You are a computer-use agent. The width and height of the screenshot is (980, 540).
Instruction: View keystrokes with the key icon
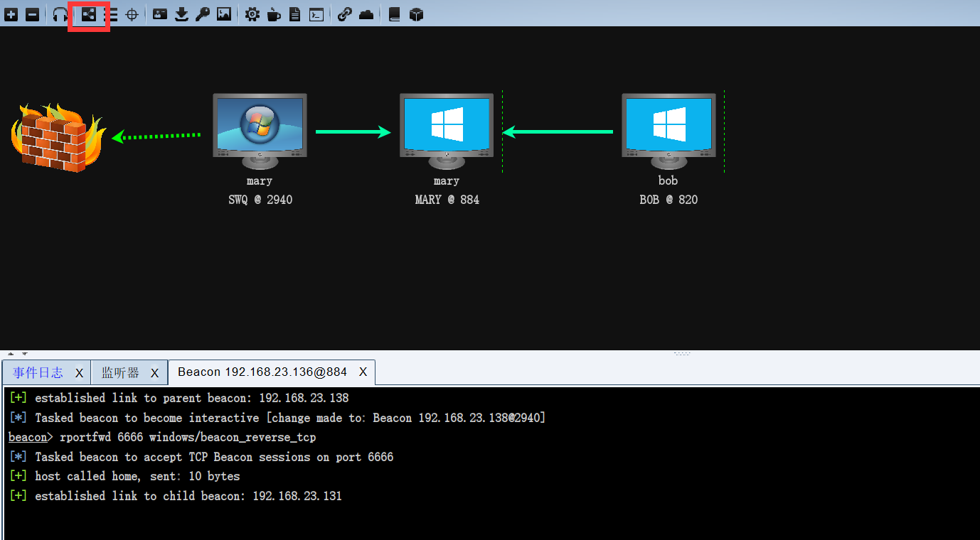(x=203, y=14)
